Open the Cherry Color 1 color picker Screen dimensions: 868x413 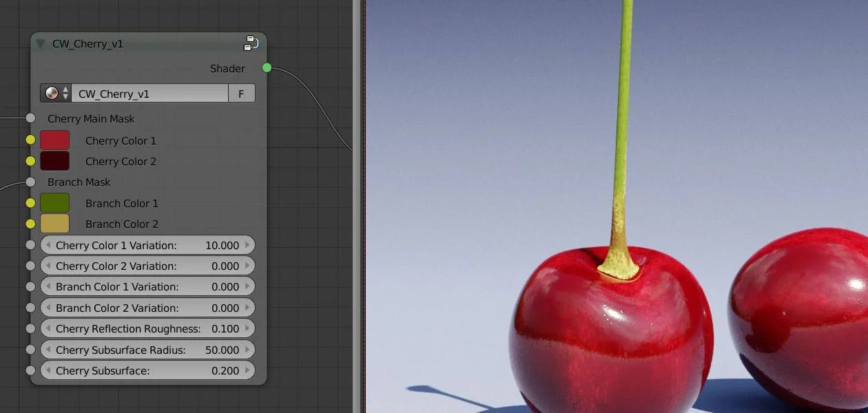coord(56,140)
